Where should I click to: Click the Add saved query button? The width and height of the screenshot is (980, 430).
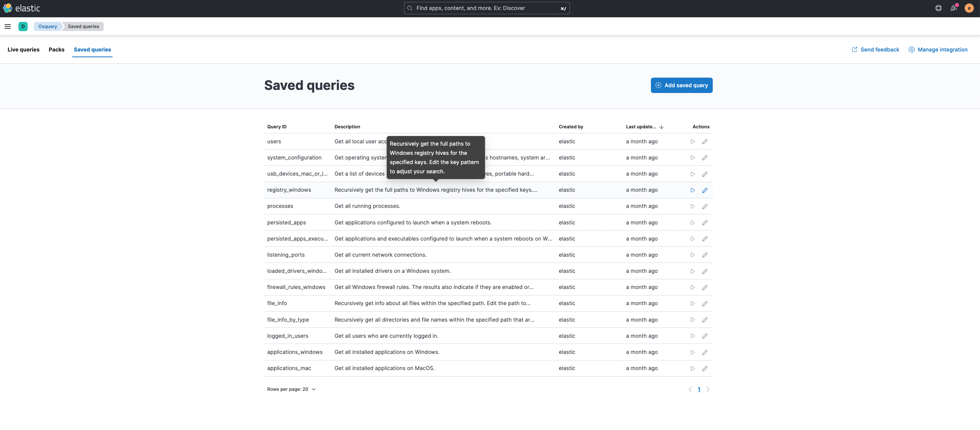point(681,85)
